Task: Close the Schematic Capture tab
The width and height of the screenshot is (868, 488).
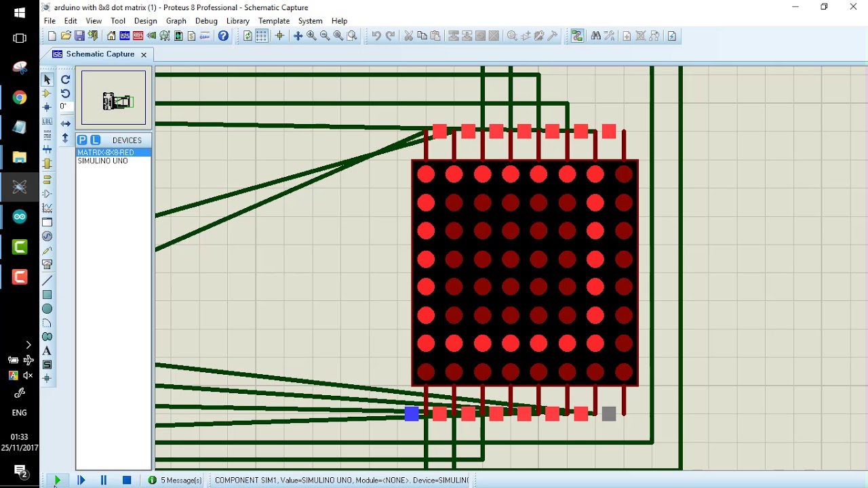Action: pyautogui.click(x=144, y=54)
